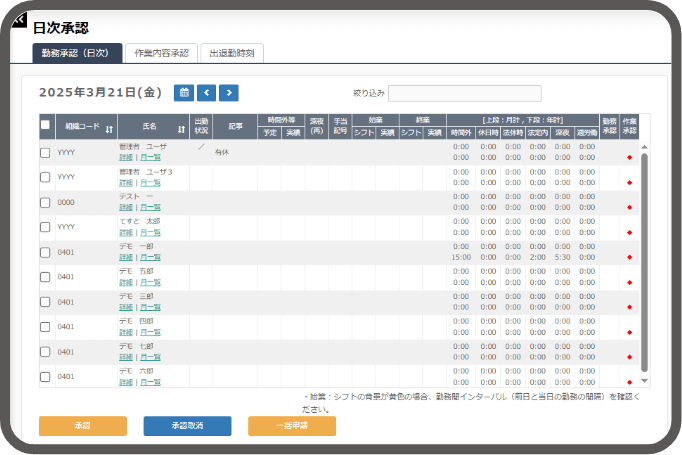
Task: Click the scrollbar up arrow
Action: (644, 147)
